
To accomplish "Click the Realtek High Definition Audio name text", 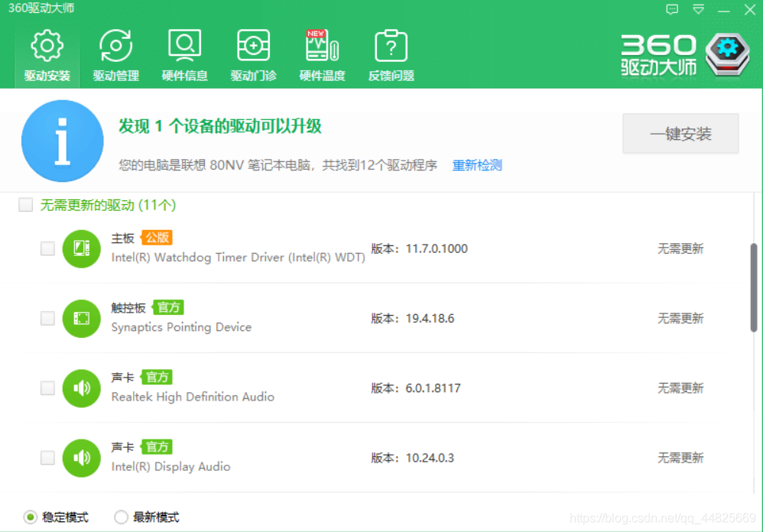I will coord(193,397).
